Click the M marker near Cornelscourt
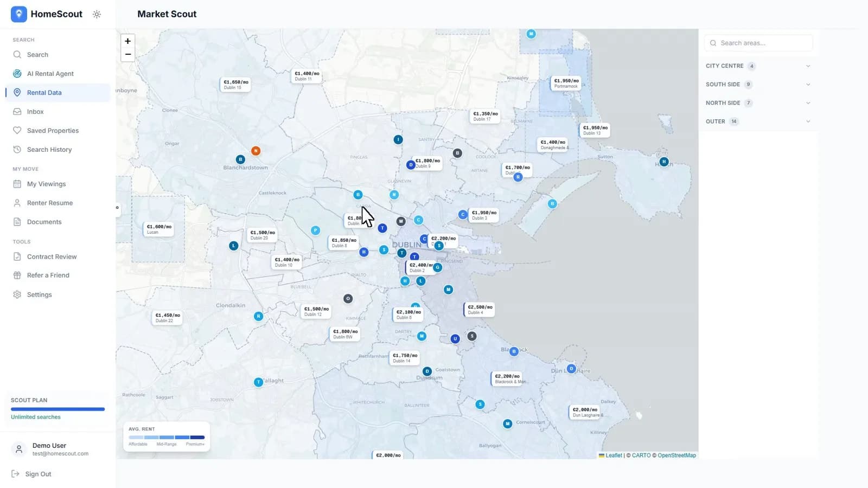868x488 pixels. coord(507,424)
